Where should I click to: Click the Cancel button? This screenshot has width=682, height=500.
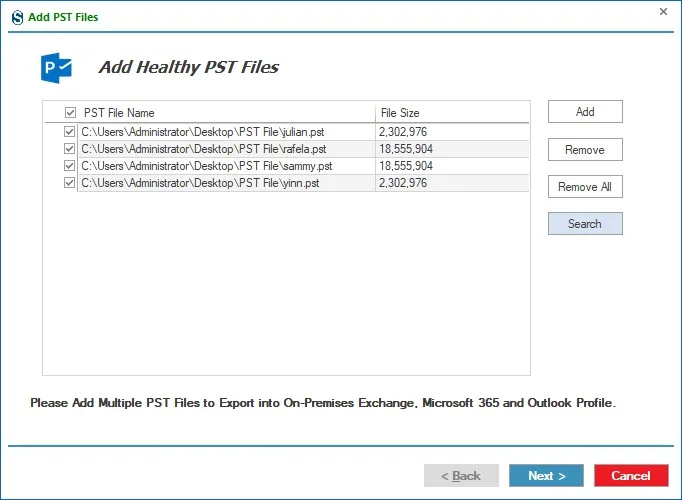[631, 476]
